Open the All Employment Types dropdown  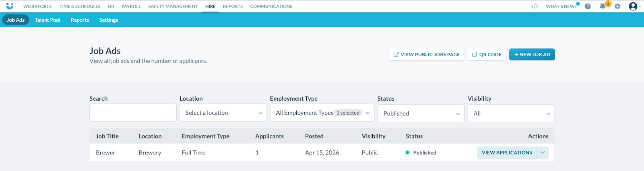322,113
